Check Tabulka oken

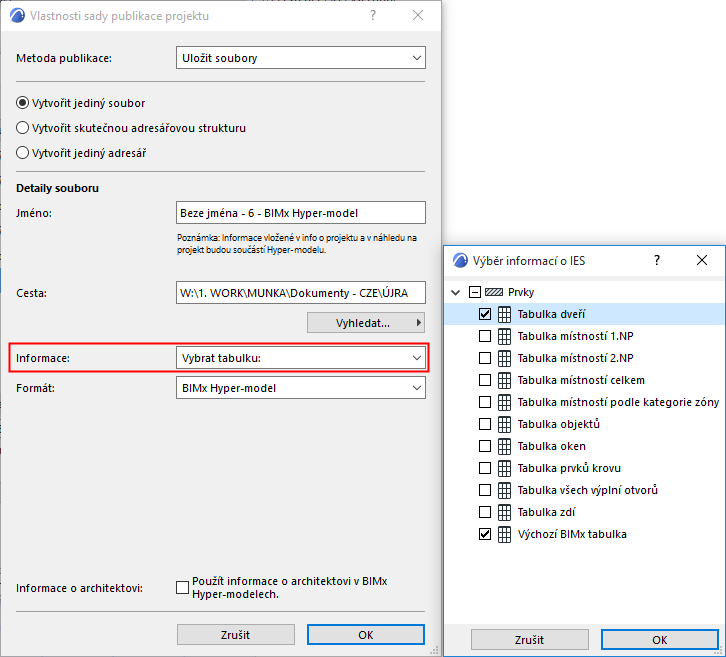click(485, 446)
